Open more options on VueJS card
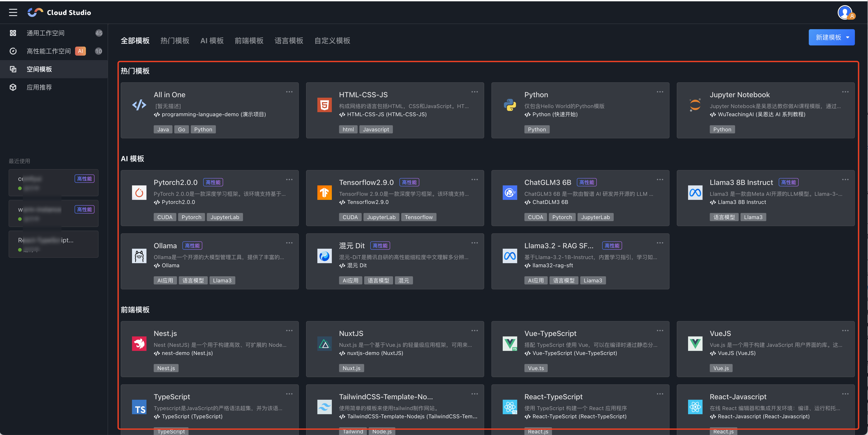The height and width of the screenshot is (435, 868). pyautogui.click(x=845, y=331)
